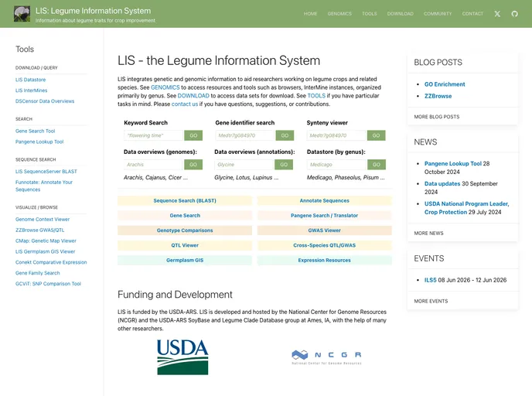Open the GENOMICS menu in header
This screenshot has height=396, width=532.
click(x=339, y=14)
